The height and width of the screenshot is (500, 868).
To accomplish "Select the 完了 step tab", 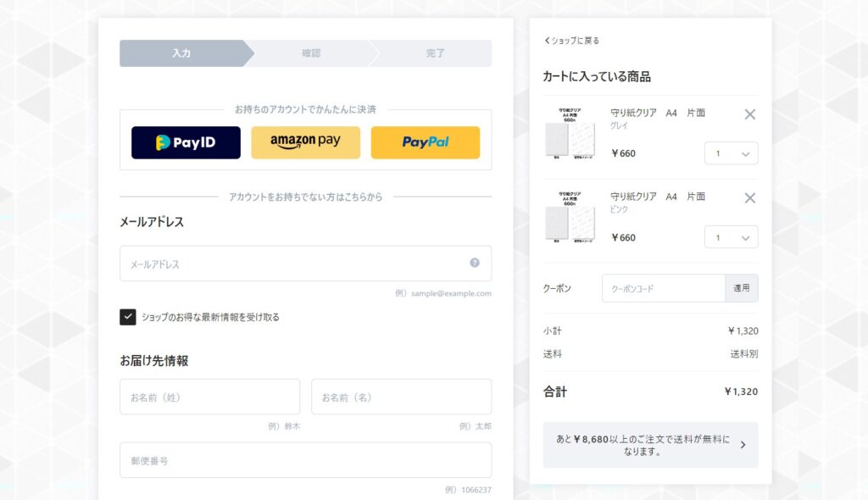I will (x=435, y=53).
